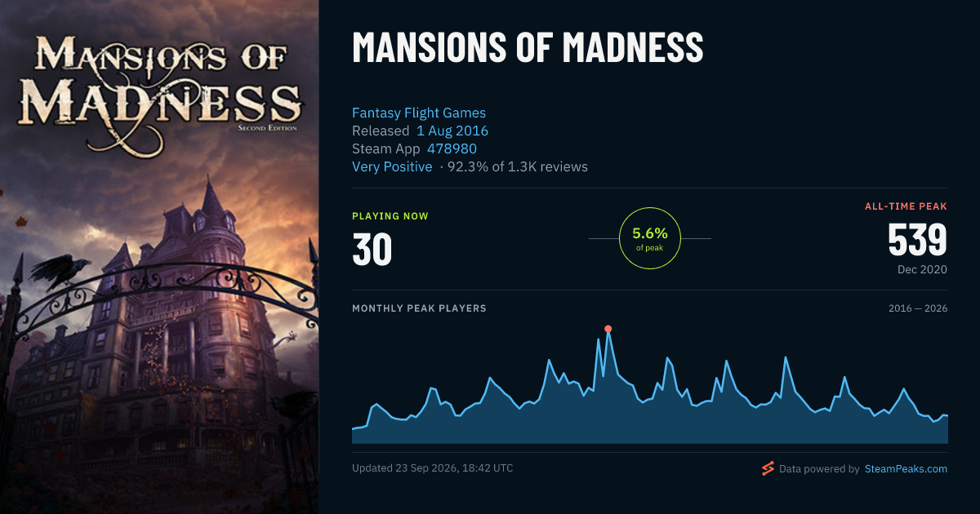
Task: Click the Dec 2020 peak date
Action: [x=921, y=269]
